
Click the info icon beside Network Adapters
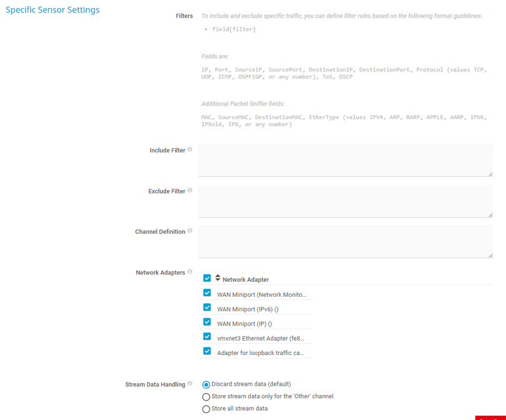190,271
